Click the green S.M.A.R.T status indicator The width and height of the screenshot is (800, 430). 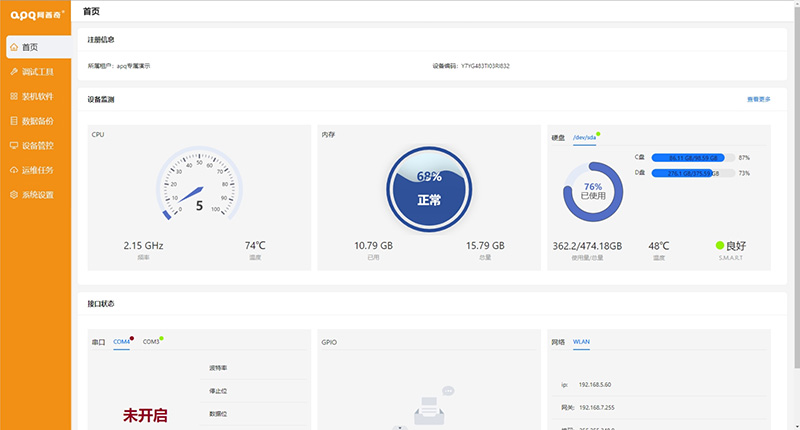720,245
